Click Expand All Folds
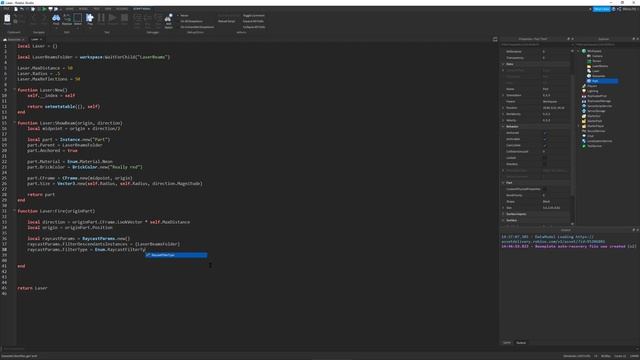Viewport: 640px width, 360px height. point(253,21)
